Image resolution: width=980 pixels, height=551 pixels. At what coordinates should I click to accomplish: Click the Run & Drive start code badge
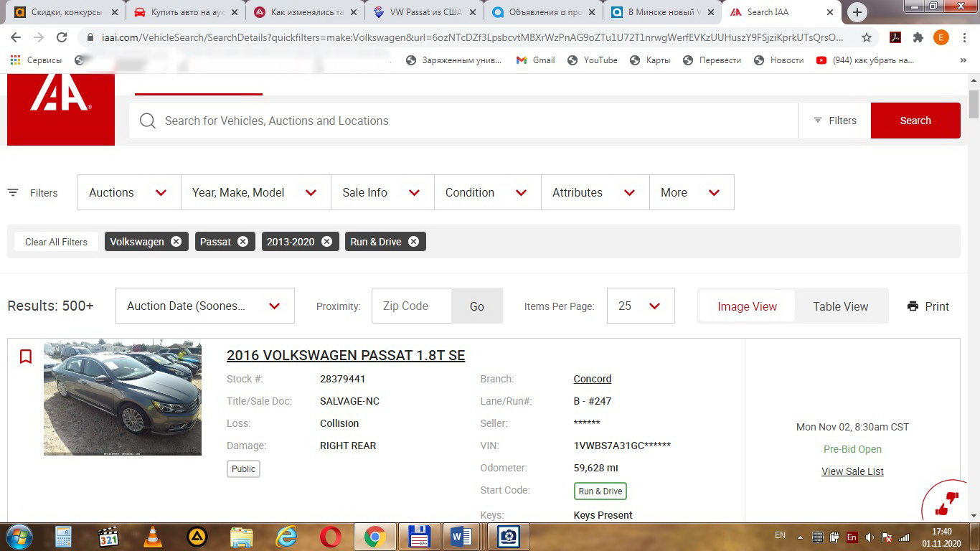tap(600, 491)
